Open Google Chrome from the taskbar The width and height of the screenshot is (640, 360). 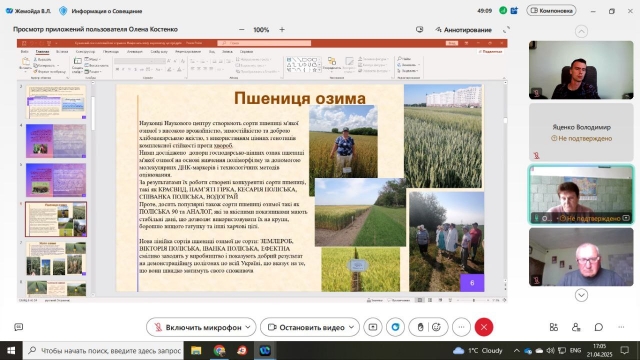(219, 351)
